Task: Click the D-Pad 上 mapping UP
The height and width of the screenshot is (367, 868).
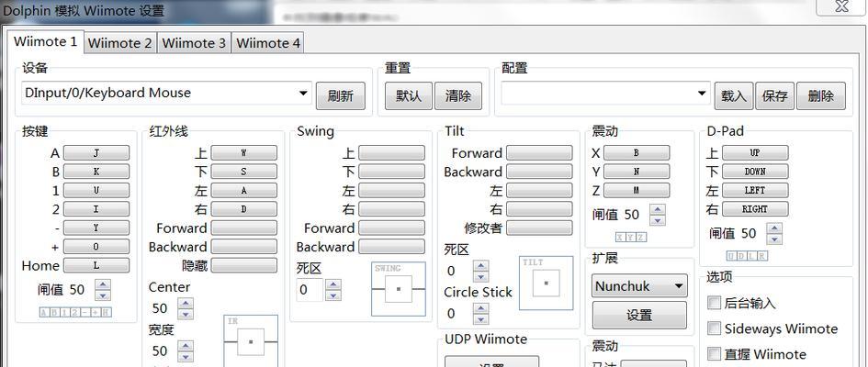Action: [x=755, y=153]
